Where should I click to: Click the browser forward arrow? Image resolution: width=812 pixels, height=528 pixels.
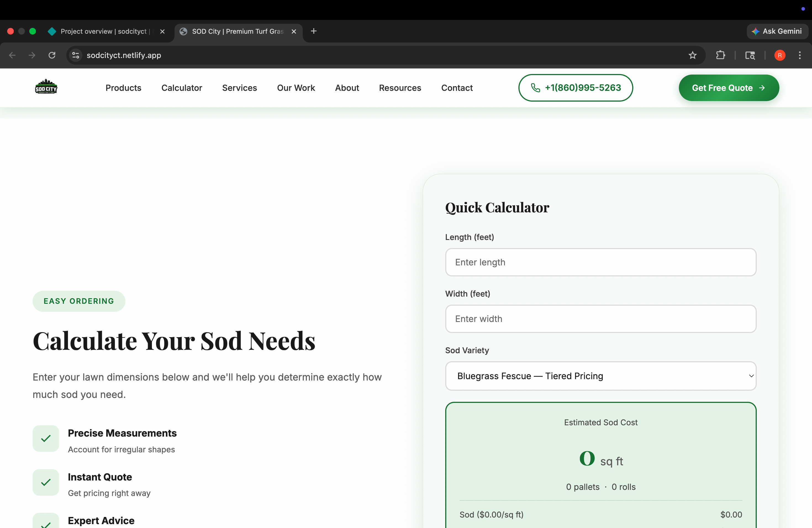pos(32,55)
